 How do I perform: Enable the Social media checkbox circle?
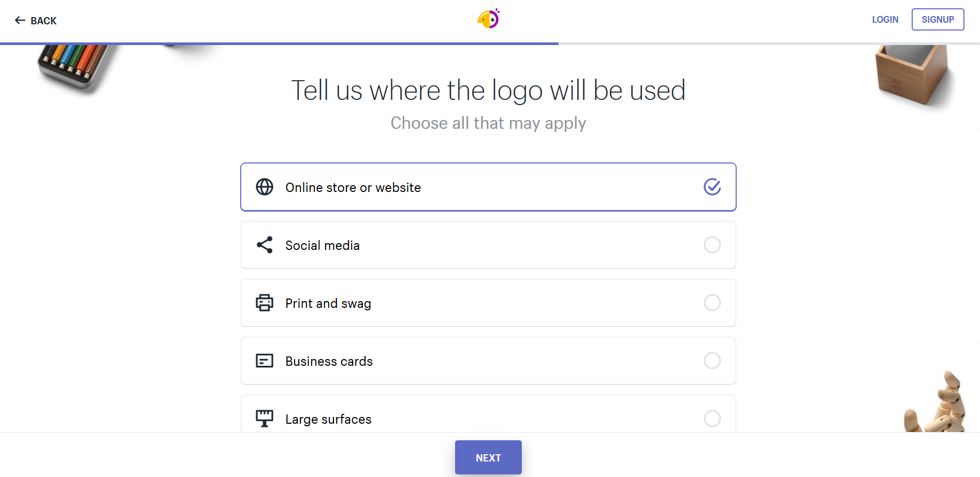[712, 245]
